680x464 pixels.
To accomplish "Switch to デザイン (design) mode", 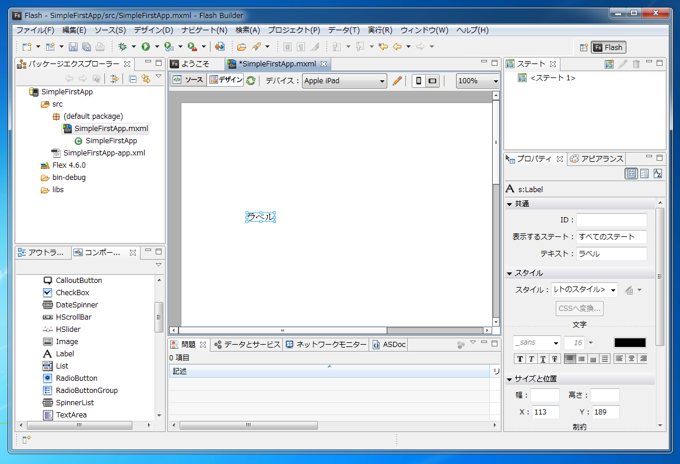I will pyautogui.click(x=226, y=80).
